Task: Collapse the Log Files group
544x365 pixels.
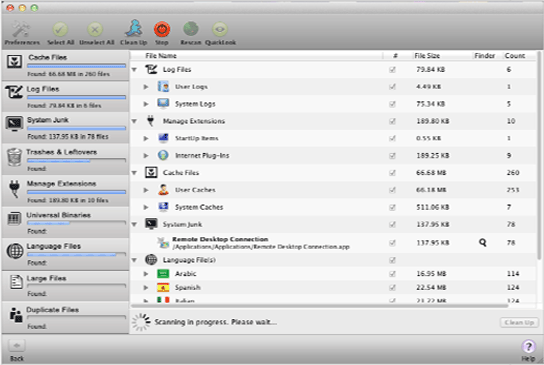Action: [x=134, y=70]
